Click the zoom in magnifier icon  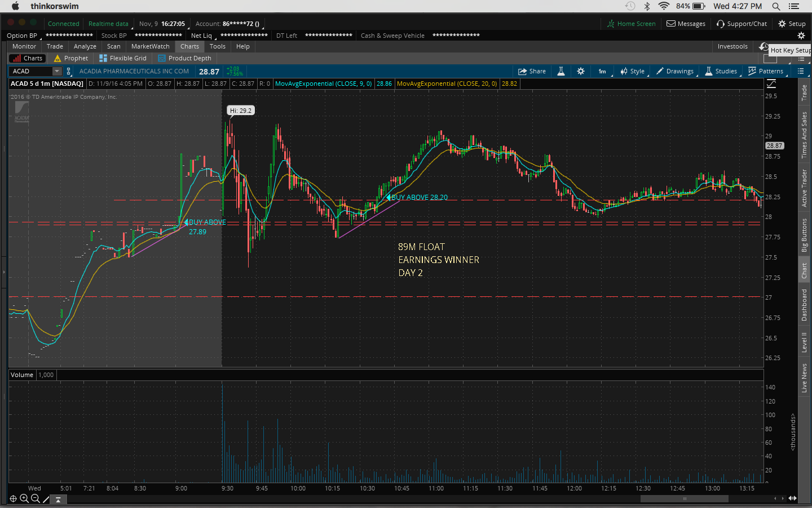click(x=24, y=498)
